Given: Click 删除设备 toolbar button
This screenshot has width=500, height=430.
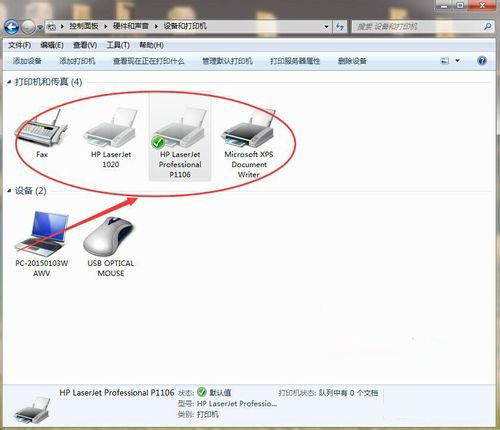Looking at the screenshot, I should coord(352,61).
